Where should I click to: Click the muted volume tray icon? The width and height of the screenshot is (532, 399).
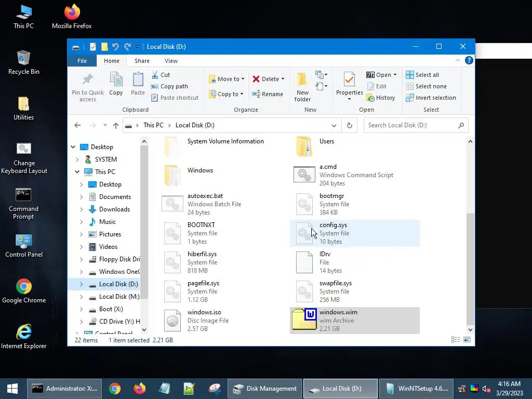click(486, 389)
